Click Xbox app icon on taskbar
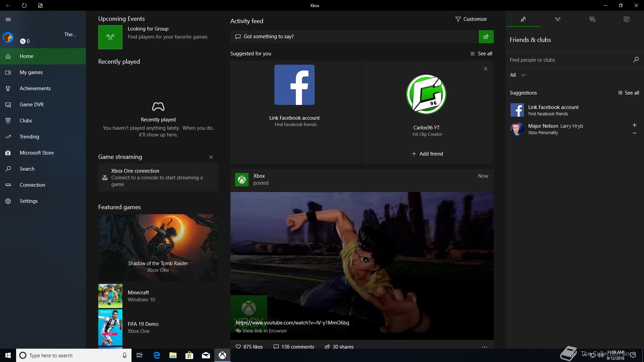 (222, 355)
